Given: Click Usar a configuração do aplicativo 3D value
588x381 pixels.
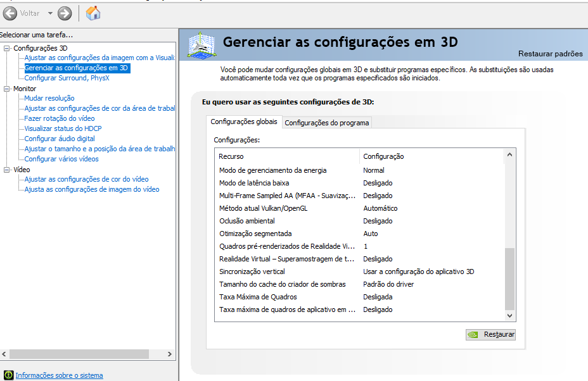Looking at the screenshot, I should pos(418,272).
